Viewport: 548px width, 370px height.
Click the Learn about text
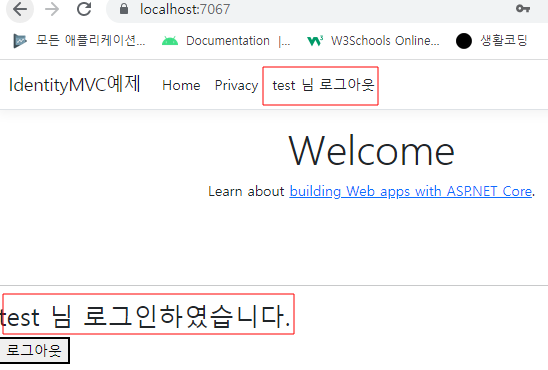click(x=246, y=191)
